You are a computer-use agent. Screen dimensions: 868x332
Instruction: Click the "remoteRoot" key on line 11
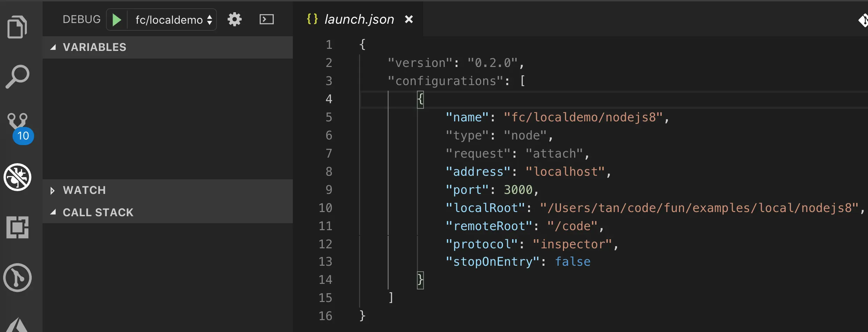tap(489, 226)
